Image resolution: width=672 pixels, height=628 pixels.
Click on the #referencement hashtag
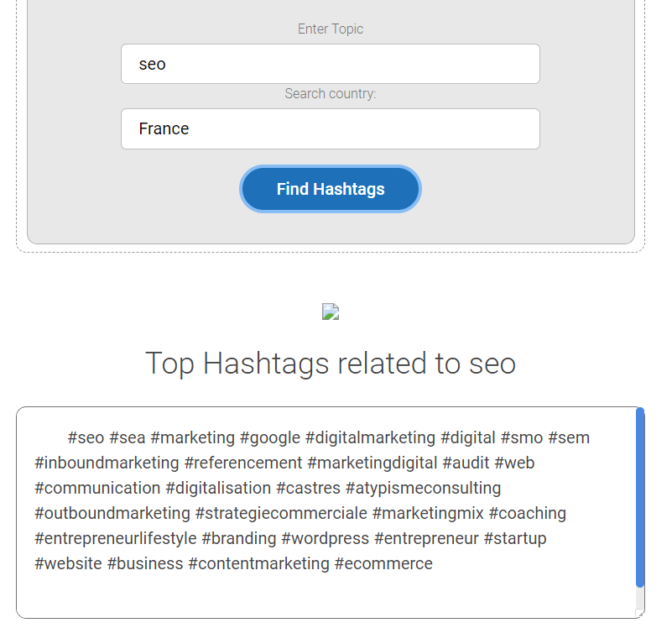tap(243, 463)
